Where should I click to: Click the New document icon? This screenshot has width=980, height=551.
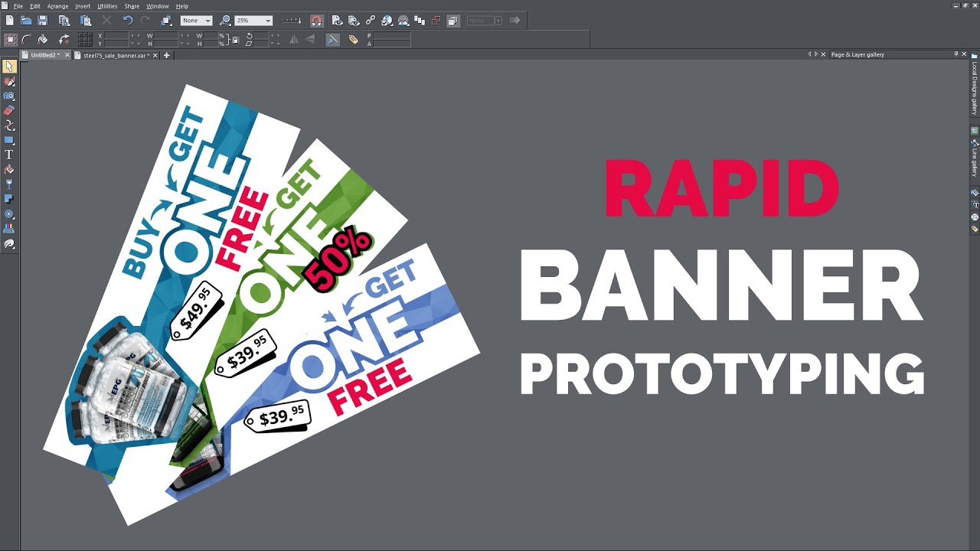10,21
